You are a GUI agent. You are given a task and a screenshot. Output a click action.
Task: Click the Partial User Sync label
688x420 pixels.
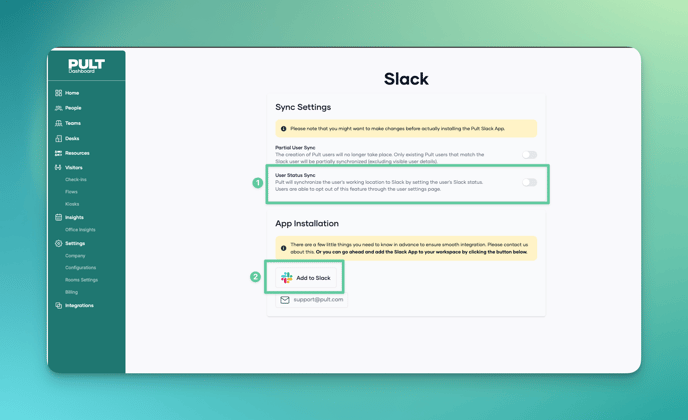click(295, 148)
